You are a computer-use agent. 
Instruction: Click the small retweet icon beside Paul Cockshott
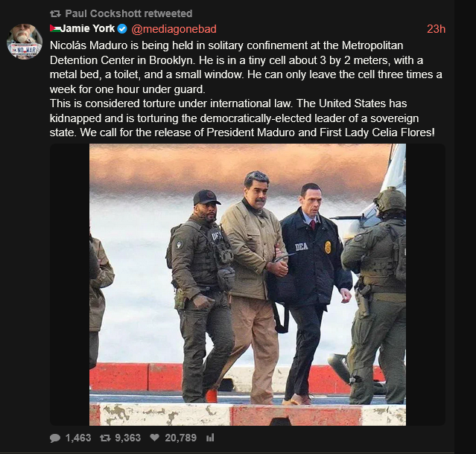tap(54, 13)
